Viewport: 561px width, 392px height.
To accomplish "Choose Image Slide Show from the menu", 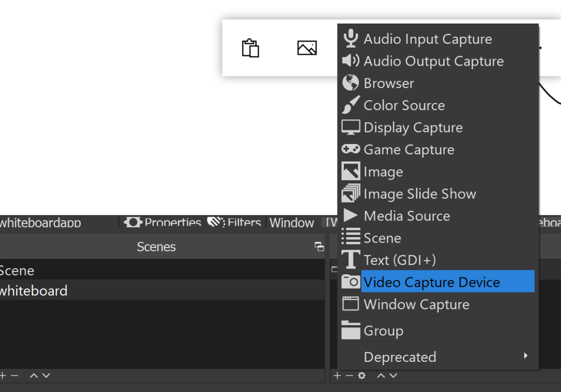I will coord(420,194).
